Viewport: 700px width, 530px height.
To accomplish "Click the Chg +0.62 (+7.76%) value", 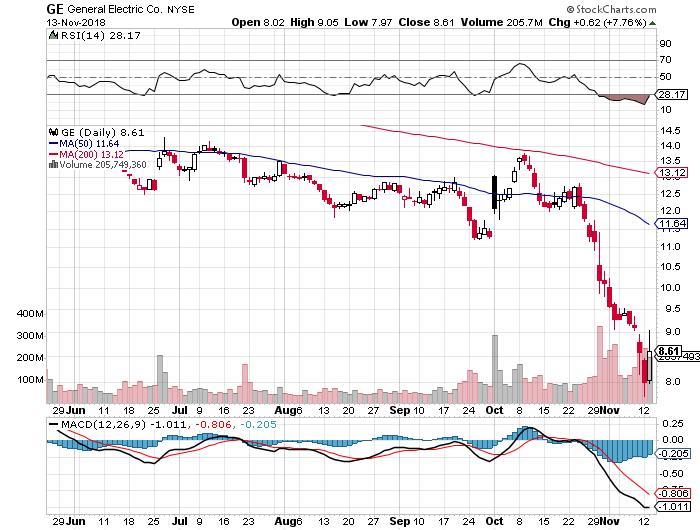I will click(x=597, y=22).
